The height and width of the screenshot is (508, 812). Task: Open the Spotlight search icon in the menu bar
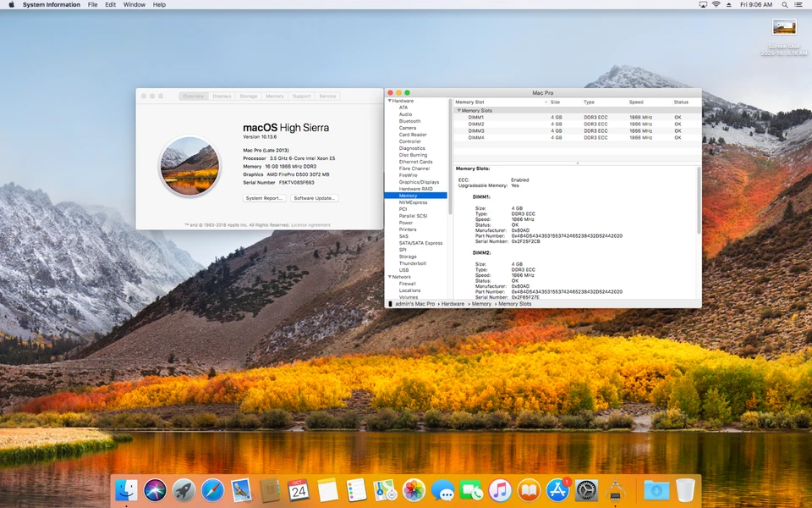pyautogui.click(x=785, y=4)
